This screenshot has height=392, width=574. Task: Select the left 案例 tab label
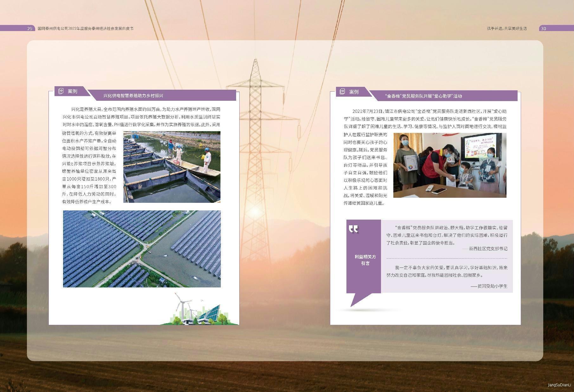tap(72, 91)
